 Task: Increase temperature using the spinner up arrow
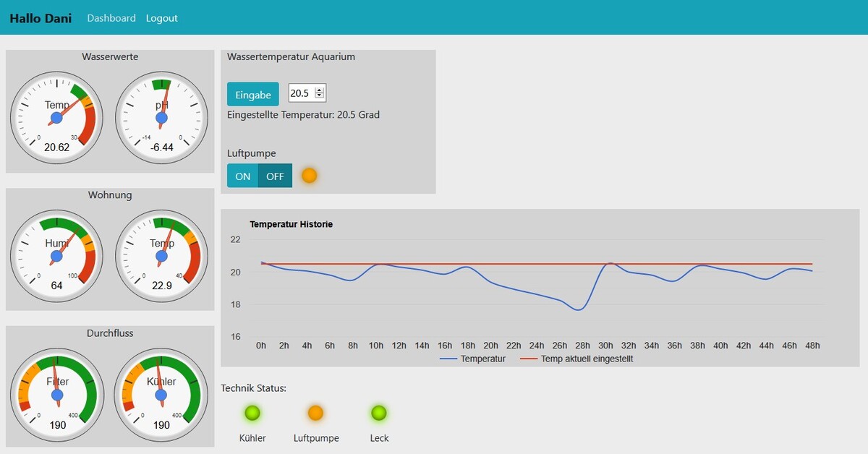[320, 90]
